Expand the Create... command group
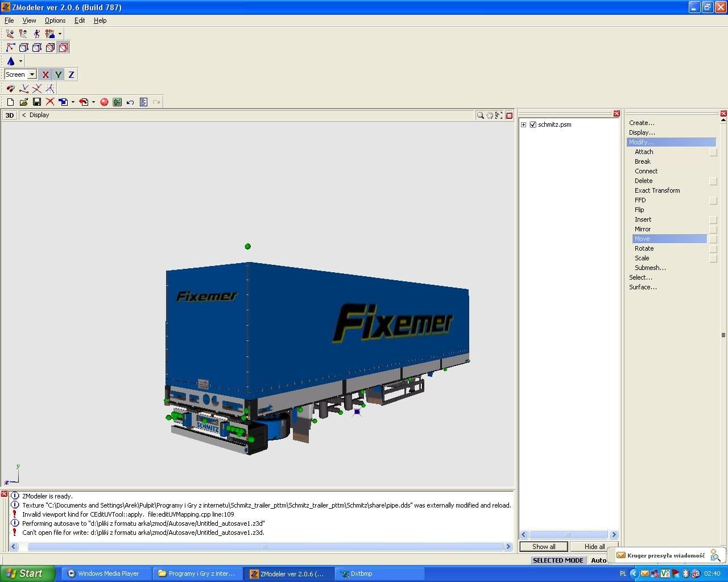728x582 pixels. (642, 123)
